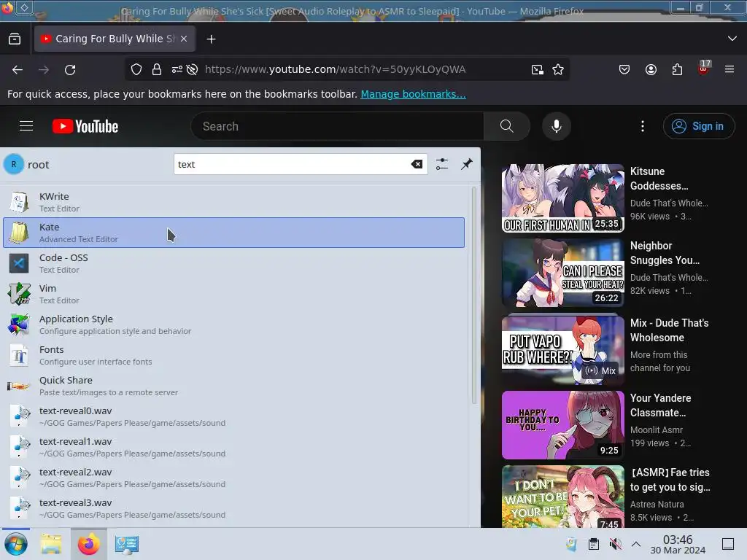747x560 pixels.
Task: Open uBlock extension icon showing 17
Action: [x=704, y=69]
